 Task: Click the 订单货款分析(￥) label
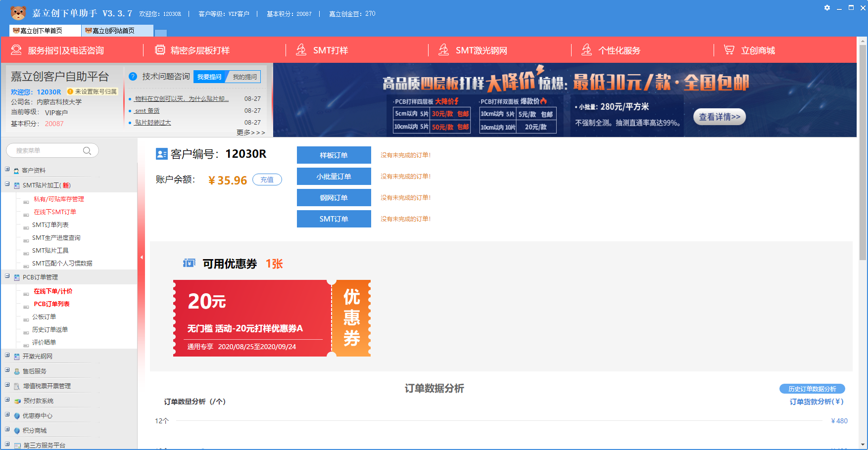[x=817, y=402]
